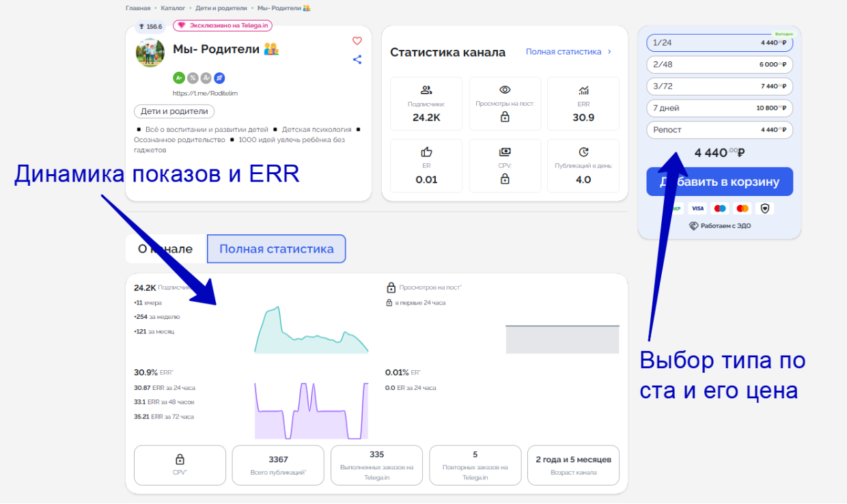The width and height of the screenshot is (847, 504).
Task: Click the padlock next to Просмотров на пост
Action: [x=391, y=288]
